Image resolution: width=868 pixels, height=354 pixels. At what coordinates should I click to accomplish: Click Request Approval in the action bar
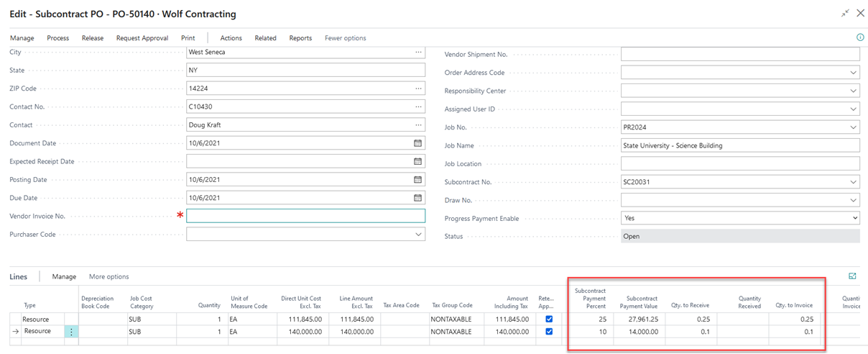142,38
